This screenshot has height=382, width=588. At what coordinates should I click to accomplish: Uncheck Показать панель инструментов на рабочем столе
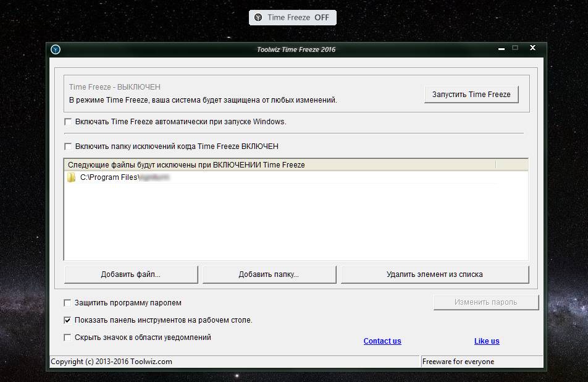tap(67, 320)
